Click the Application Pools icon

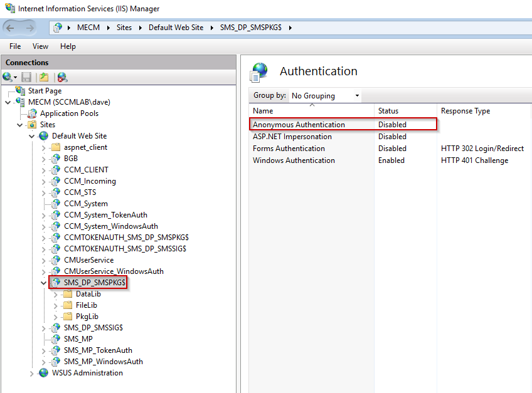coord(32,113)
